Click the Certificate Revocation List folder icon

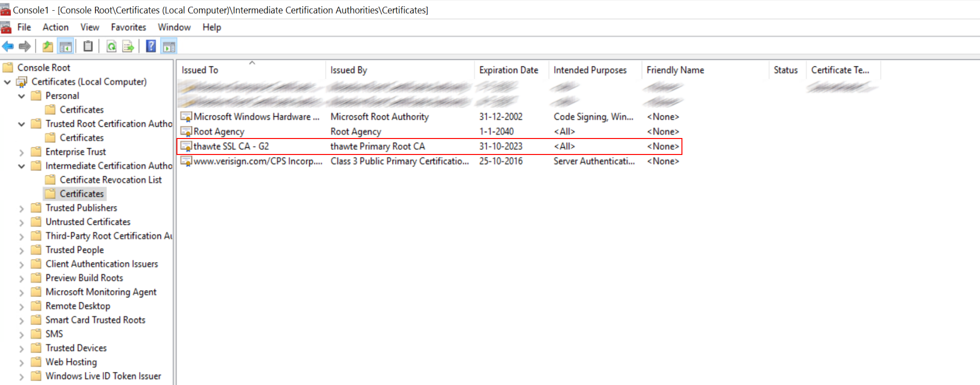coord(50,180)
